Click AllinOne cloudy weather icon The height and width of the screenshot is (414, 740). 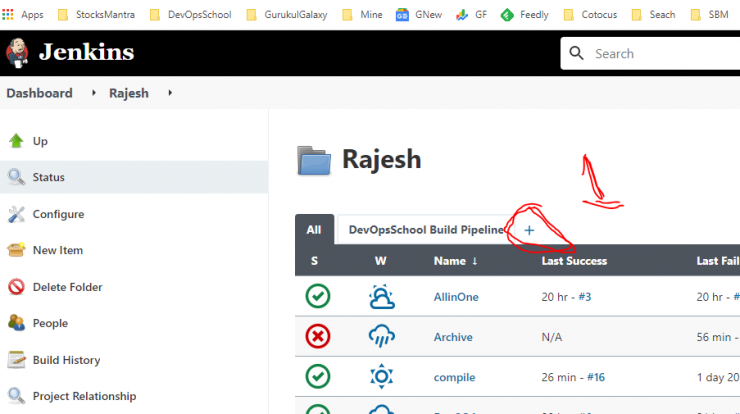coord(381,296)
